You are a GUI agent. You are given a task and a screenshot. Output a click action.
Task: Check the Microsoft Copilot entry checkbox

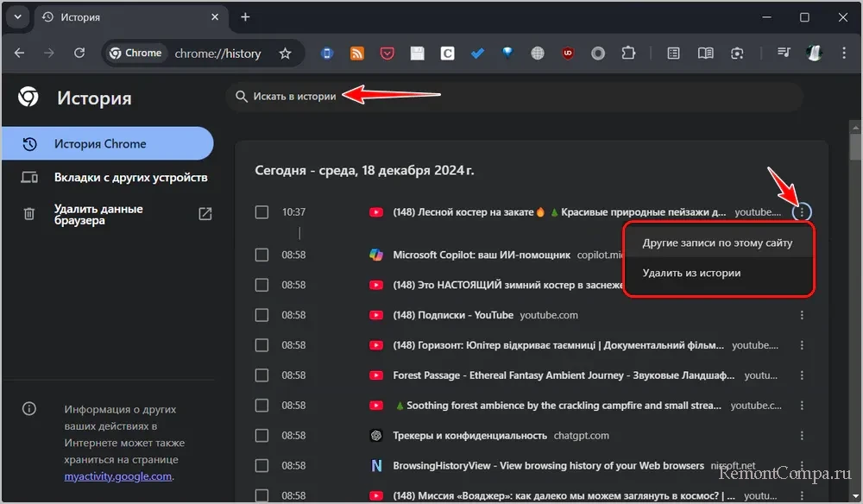coord(261,255)
